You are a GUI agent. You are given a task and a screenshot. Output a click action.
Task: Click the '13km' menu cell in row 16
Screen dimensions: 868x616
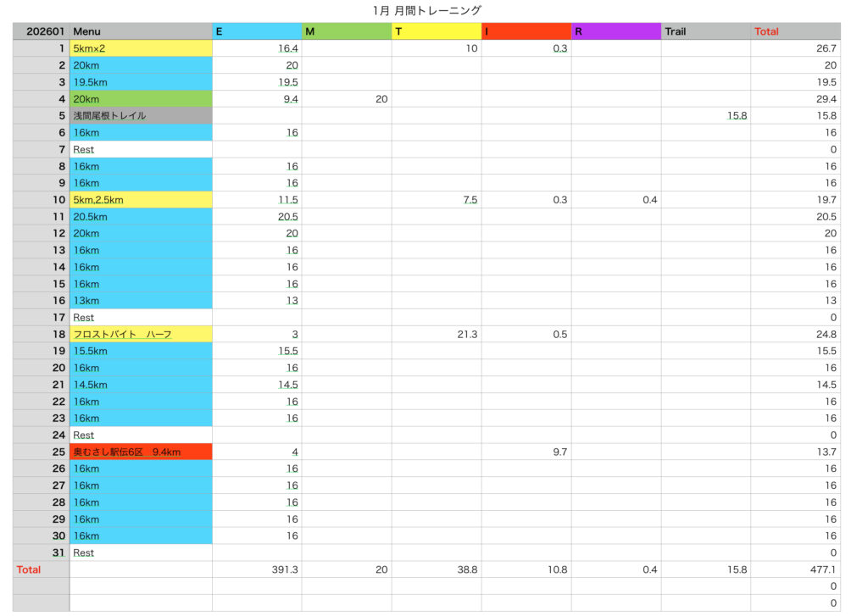click(x=141, y=300)
